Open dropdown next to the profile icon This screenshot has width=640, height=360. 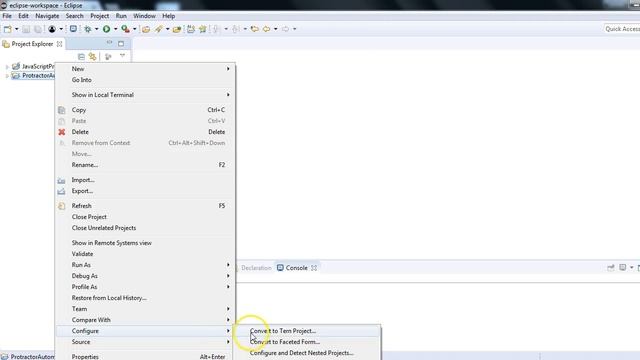coord(61,29)
